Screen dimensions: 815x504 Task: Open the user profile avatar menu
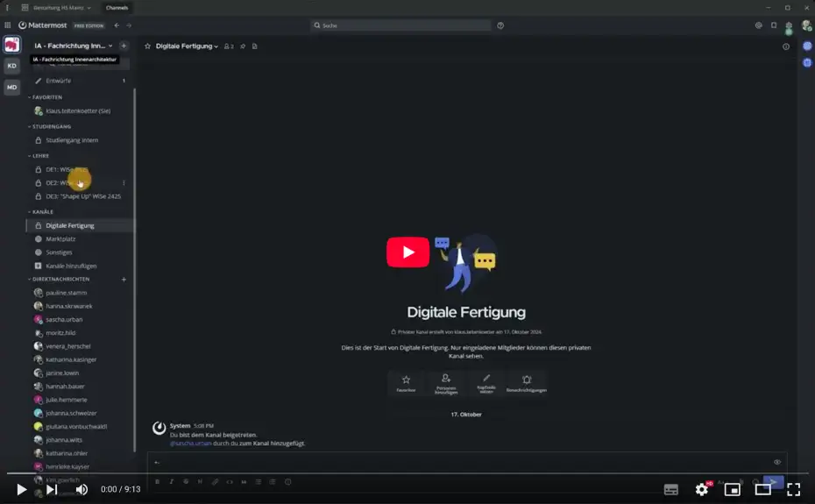coord(805,25)
